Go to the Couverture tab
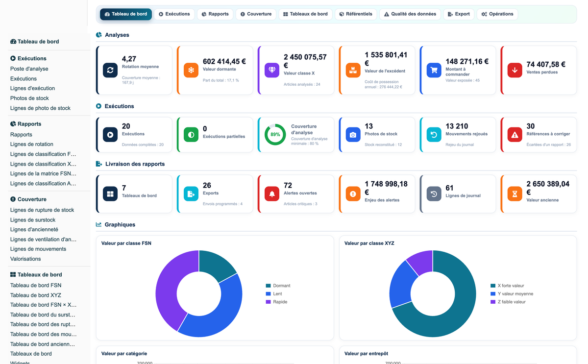The width and height of the screenshot is (588, 364). [256, 14]
